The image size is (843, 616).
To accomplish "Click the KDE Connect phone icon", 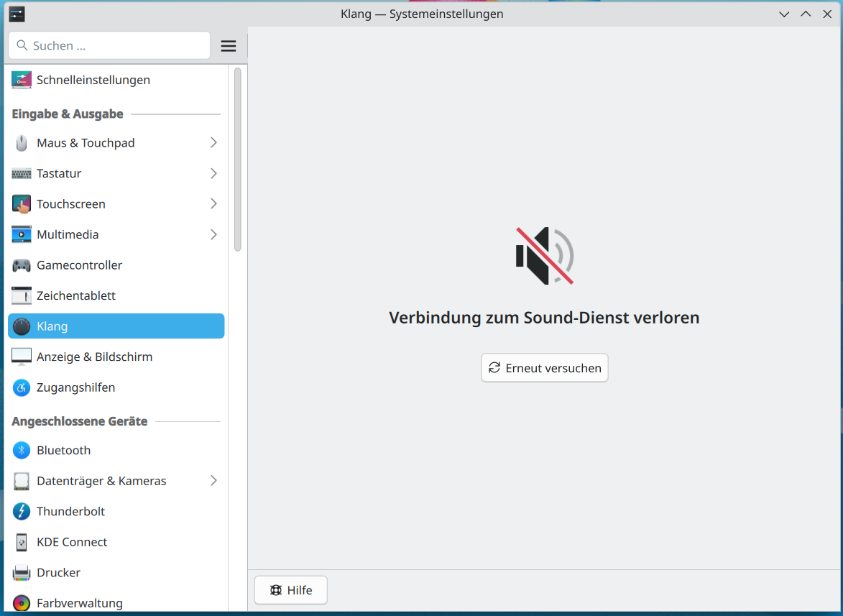I will coord(22,542).
